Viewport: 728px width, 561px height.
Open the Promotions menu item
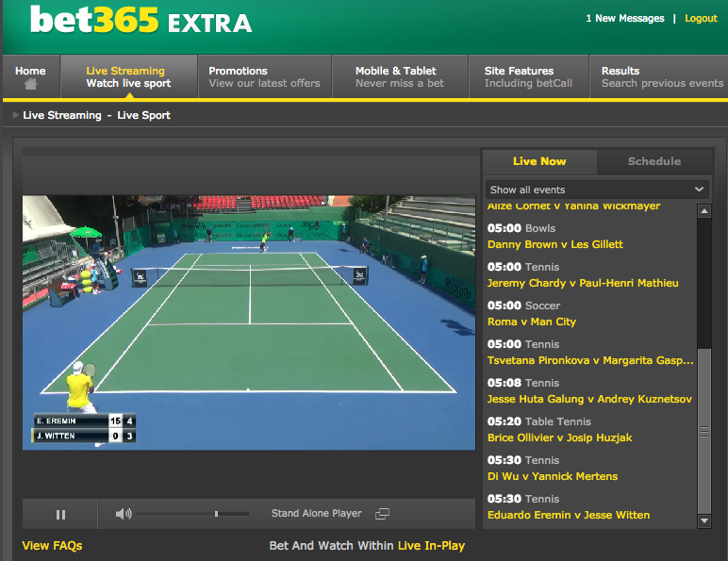tap(265, 77)
